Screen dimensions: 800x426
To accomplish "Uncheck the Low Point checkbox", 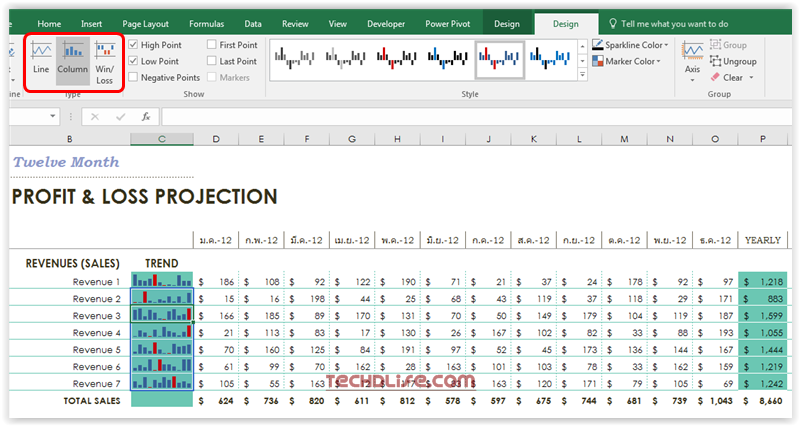I will point(133,61).
